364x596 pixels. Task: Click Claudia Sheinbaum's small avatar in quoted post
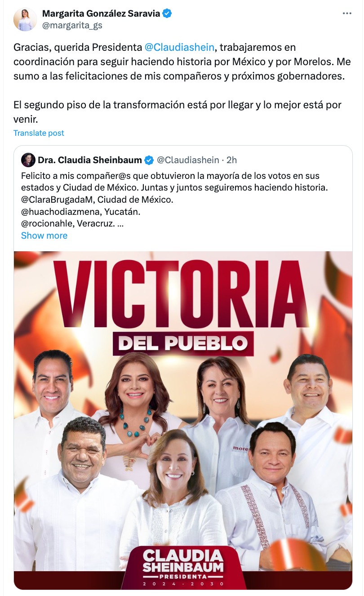(x=28, y=160)
